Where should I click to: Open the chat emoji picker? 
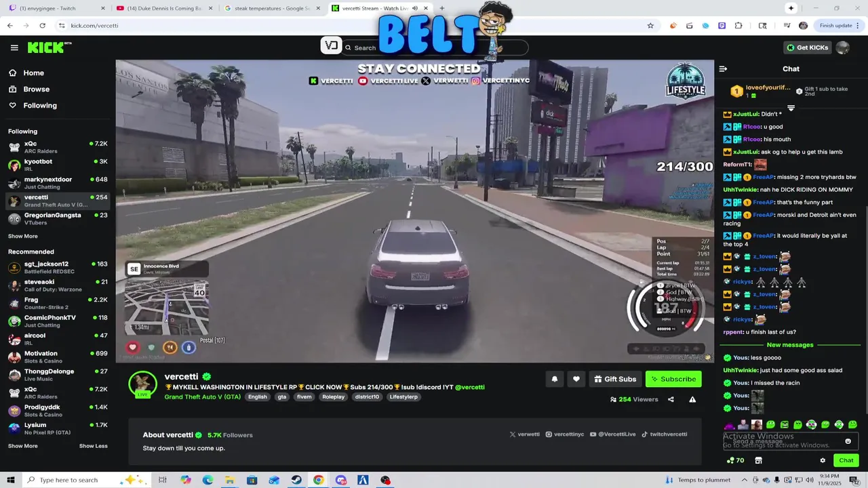[x=848, y=441]
